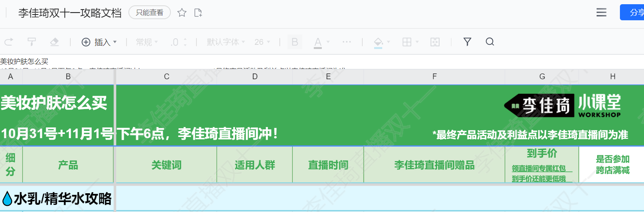The width and height of the screenshot is (644, 212).
Task: Click the 到手价 header cell
Action: pos(542,165)
